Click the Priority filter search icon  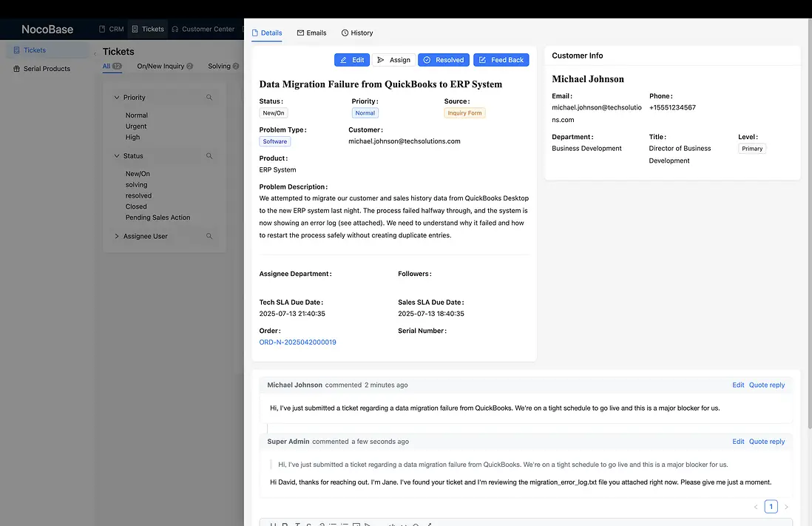tap(209, 97)
